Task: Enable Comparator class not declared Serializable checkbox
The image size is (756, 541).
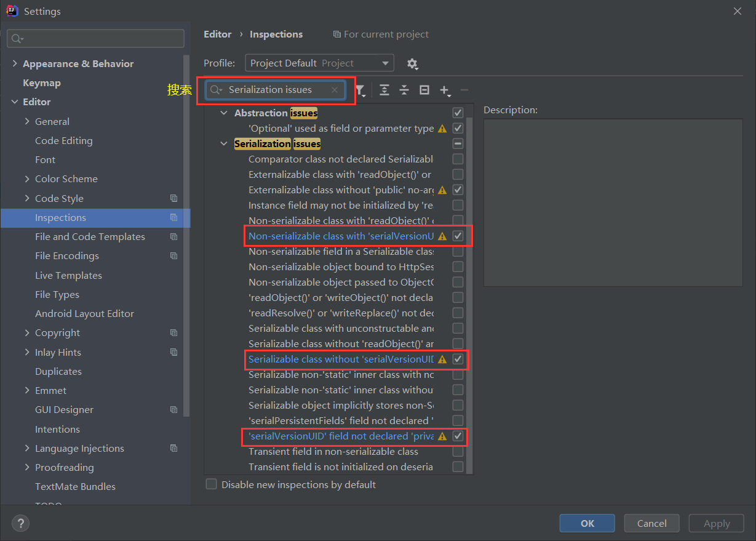Action: 458,159
